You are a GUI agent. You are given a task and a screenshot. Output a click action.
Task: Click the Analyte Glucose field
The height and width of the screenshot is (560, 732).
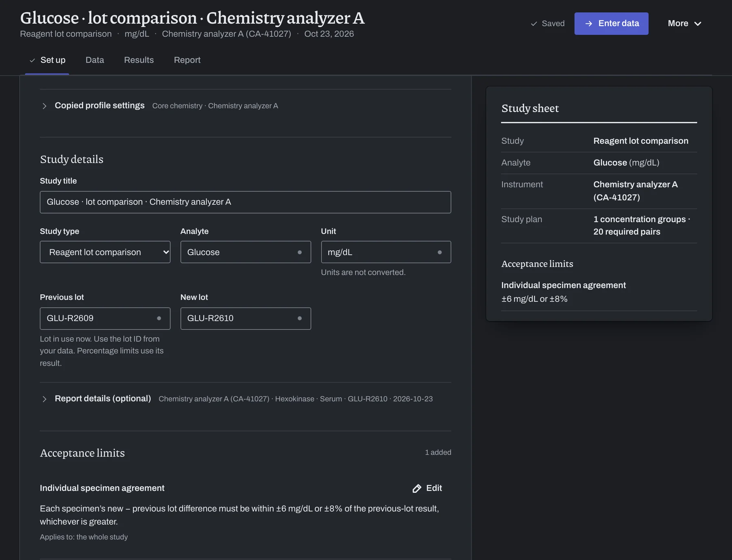click(246, 252)
